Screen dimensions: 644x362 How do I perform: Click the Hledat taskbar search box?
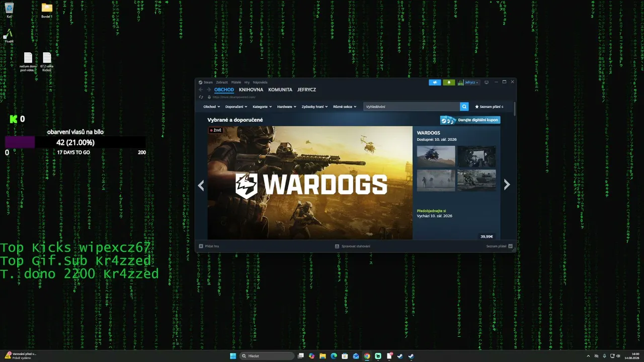point(266,356)
